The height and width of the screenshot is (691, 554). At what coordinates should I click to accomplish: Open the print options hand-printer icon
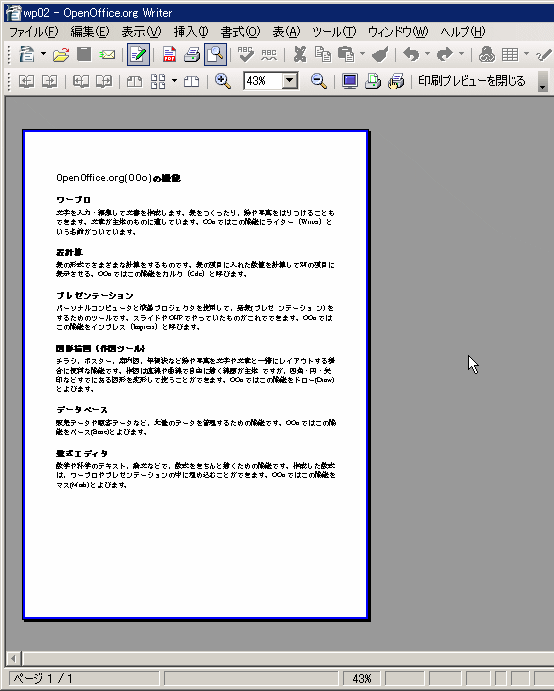pyautogui.click(x=396, y=81)
